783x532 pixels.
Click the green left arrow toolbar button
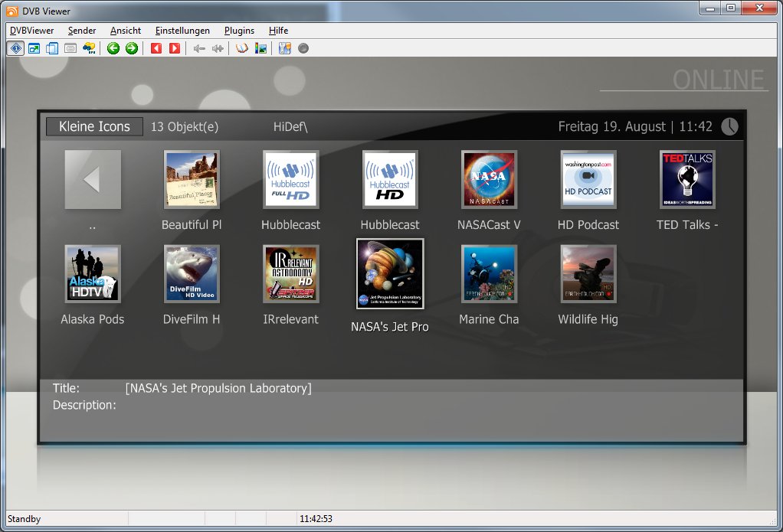point(113,48)
